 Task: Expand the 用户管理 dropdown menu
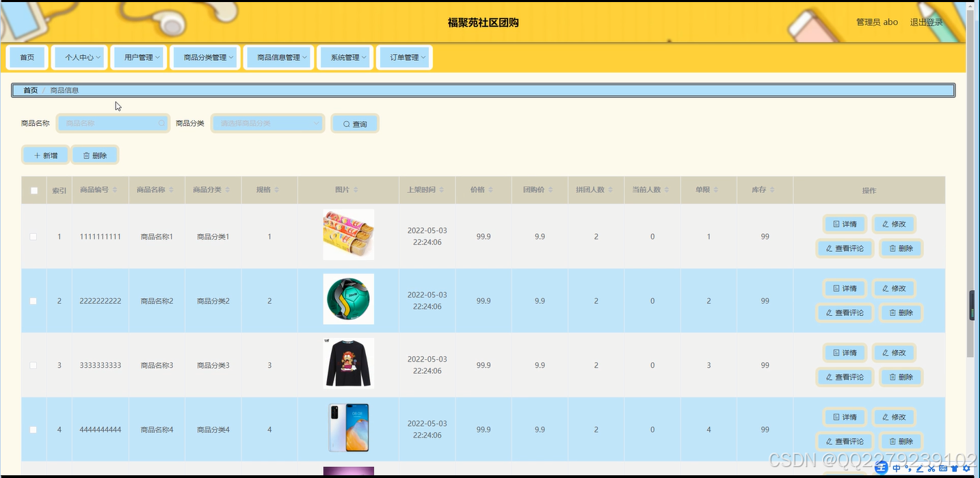tap(139, 57)
